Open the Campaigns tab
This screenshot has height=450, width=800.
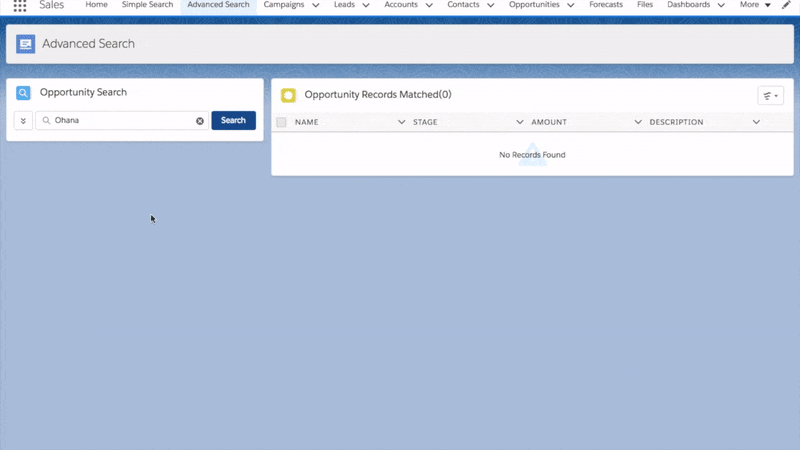(284, 5)
